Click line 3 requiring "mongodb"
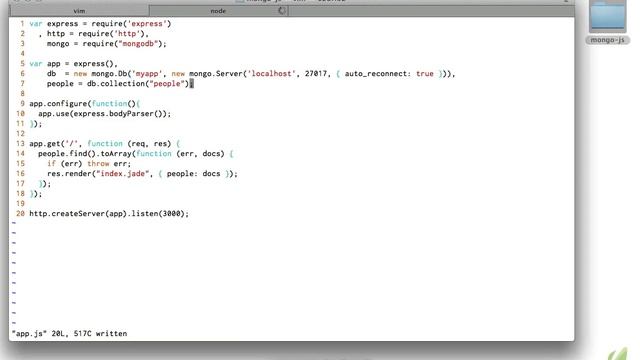 pos(107,44)
